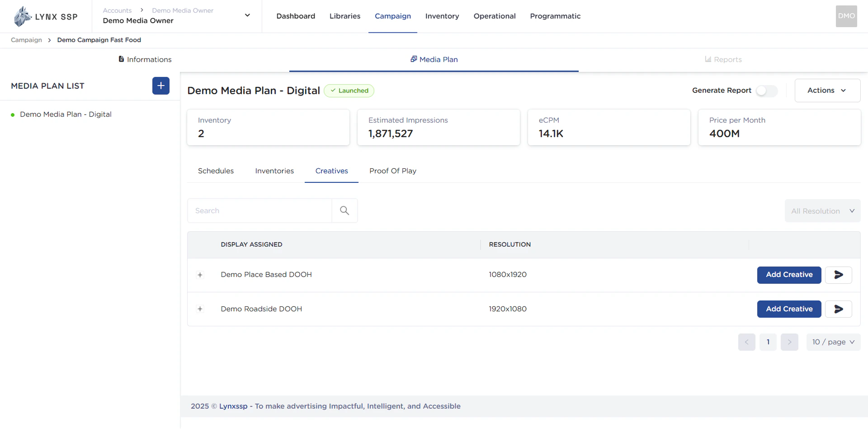Switch to the Schedules tab
The height and width of the screenshot is (429, 868).
click(x=216, y=171)
